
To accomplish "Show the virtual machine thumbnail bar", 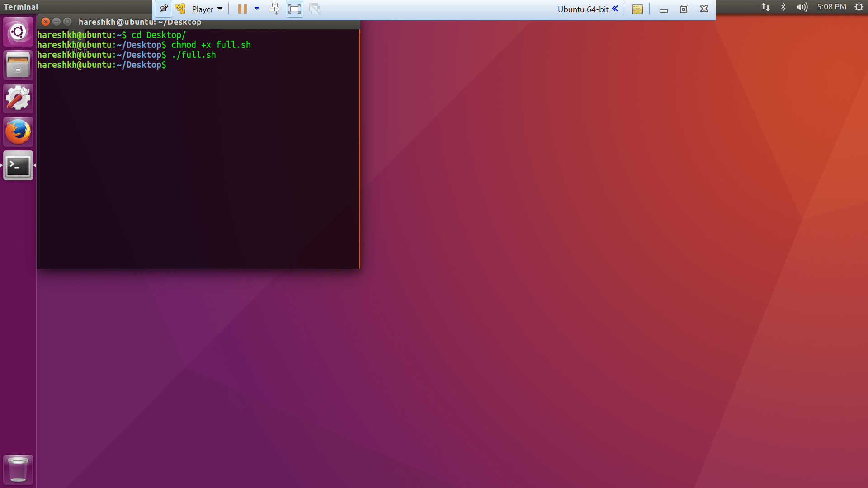I will coord(637,9).
